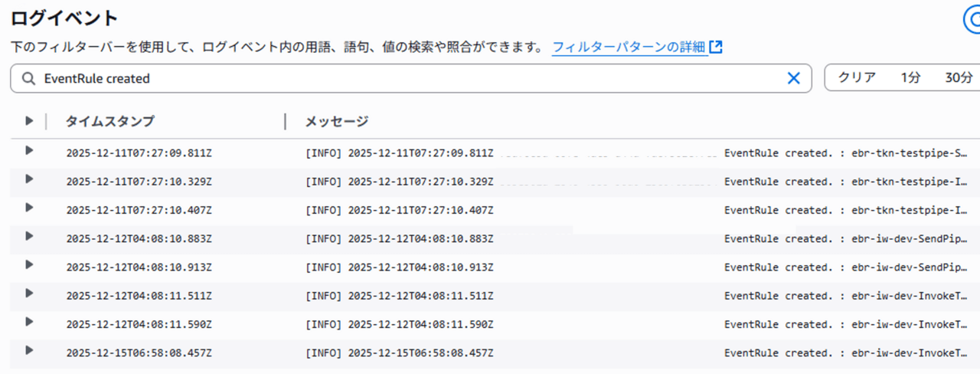Screen dimensions: 980x374
Task: Expand the log event at 2025-12-12T04:08:11.511Z
Action: click(29, 293)
